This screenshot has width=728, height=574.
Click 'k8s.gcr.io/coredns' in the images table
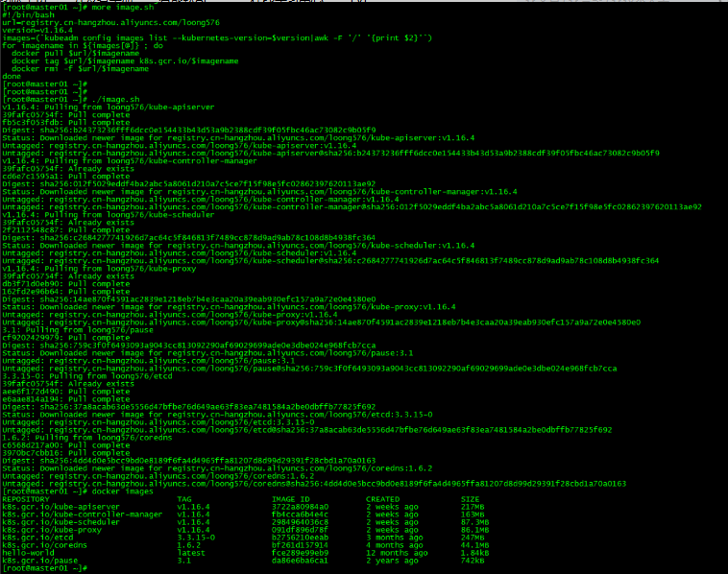pos(44,545)
